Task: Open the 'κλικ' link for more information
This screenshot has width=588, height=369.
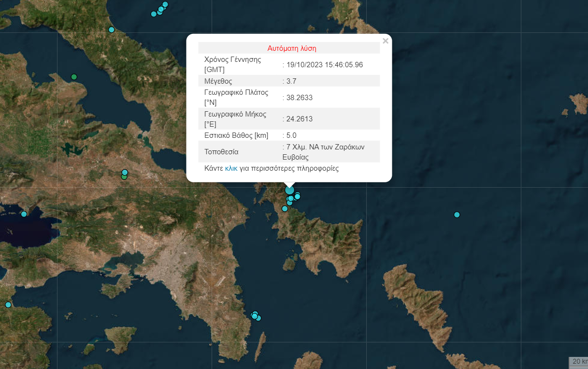Action: click(x=231, y=169)
